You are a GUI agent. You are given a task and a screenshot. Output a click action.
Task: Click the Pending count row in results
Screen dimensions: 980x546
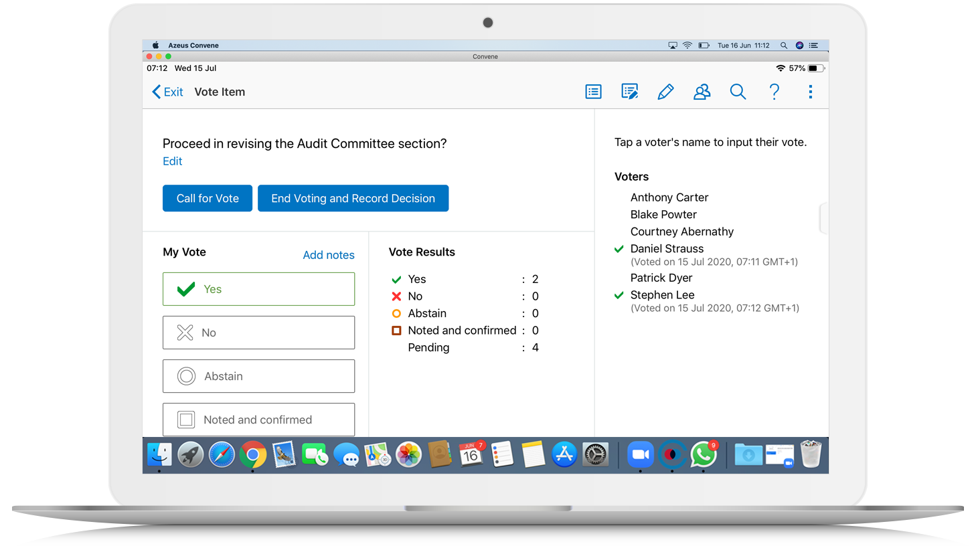[x=473, y=347]
